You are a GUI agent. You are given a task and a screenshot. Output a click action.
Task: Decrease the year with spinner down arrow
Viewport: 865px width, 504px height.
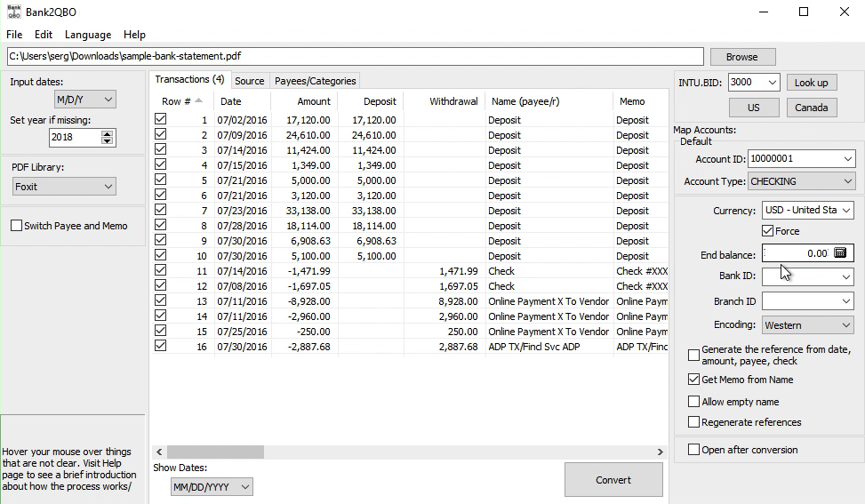107,141
